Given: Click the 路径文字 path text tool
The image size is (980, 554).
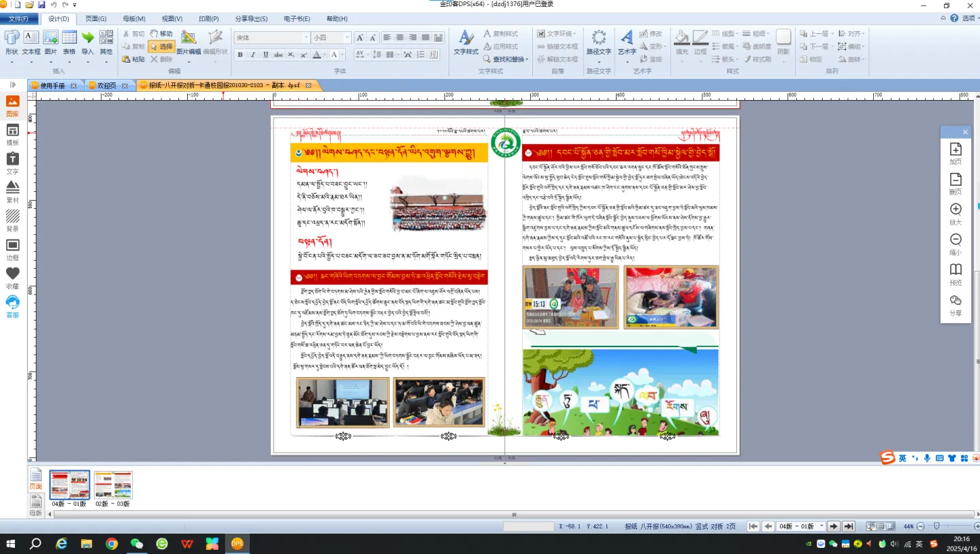Looking at the screenshot, I should [x=599, y=42].
